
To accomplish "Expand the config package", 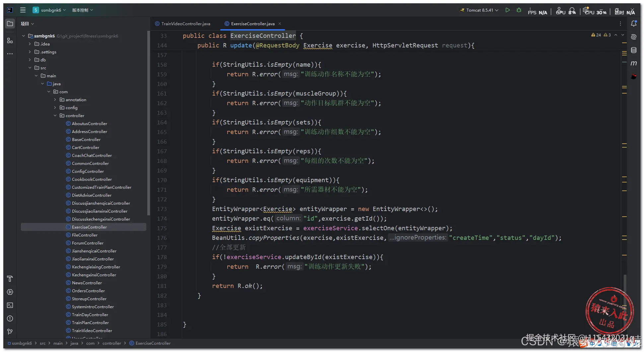I will [x=55, y=107].
